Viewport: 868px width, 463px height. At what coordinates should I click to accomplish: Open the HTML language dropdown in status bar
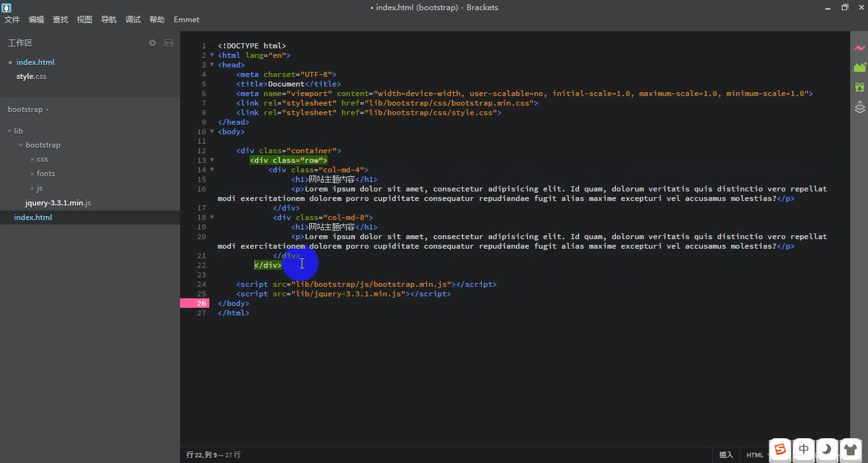point(755,455)
